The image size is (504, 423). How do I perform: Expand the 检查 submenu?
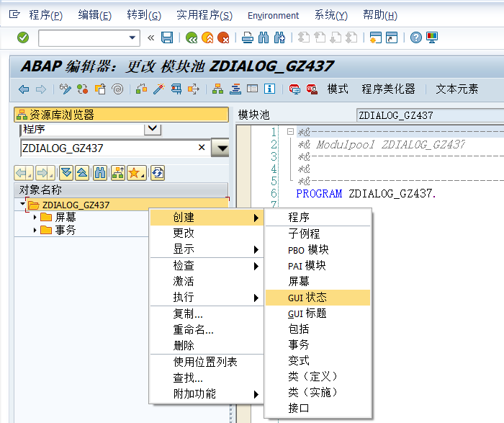coord(207,265)
